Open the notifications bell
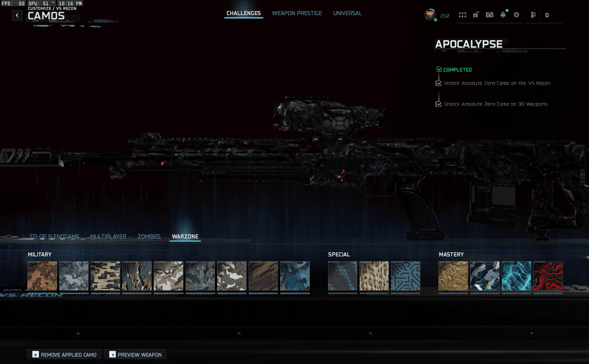The image size is (589, 364). 503,15
